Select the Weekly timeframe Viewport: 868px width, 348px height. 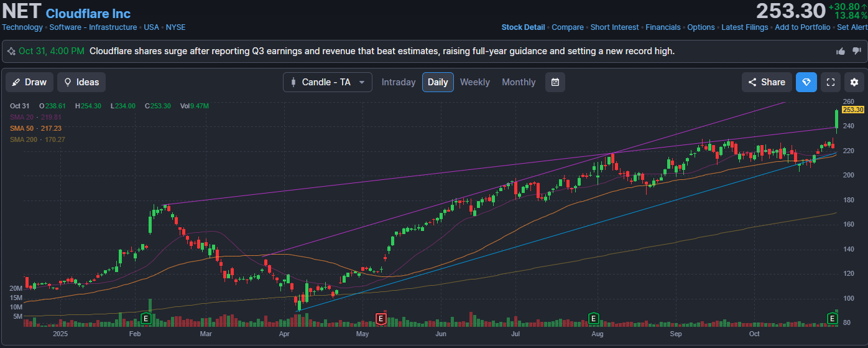[x=474, y=82]
